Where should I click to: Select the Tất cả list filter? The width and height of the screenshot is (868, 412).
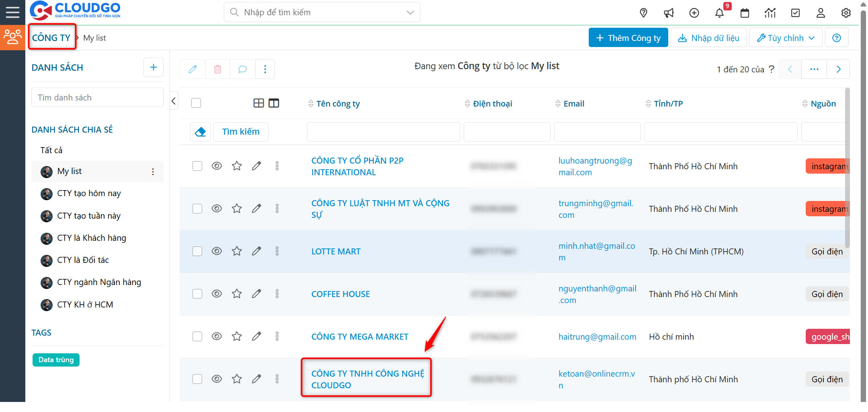tap(51, 150)
